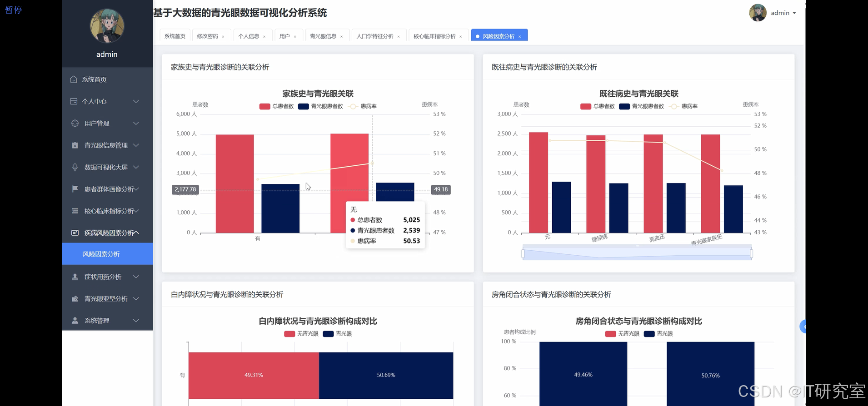Click the sidebar admin avatar image
Image resolution: width=868 pixels, height=406 pixels.
click(x=107, y=26)
